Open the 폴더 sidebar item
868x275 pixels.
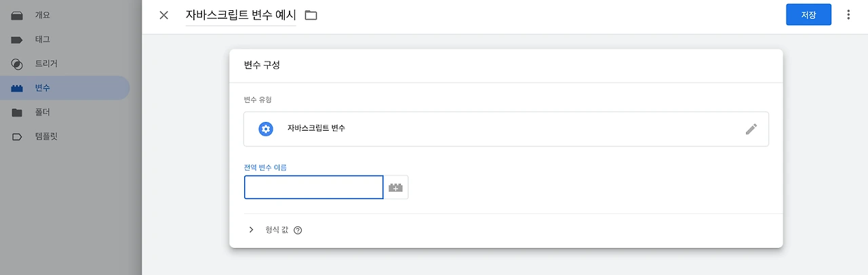pyautogui.click(x=42, y=112)
